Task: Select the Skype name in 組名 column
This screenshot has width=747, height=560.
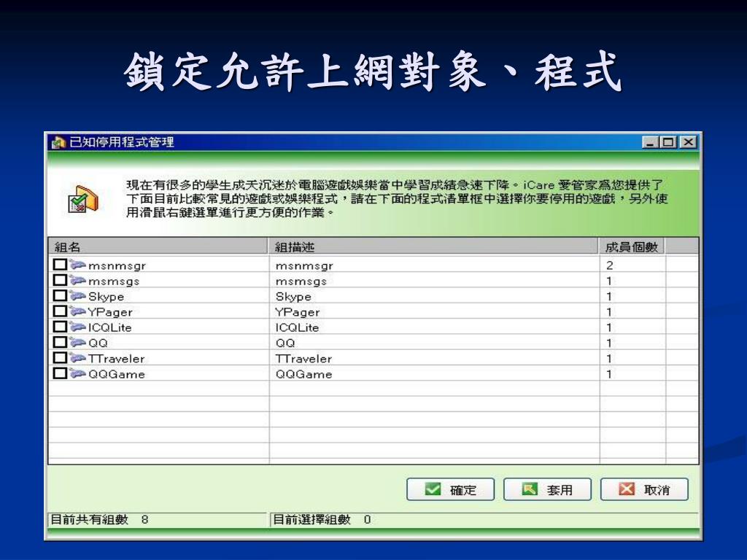Action: click(x=106, y=297)
